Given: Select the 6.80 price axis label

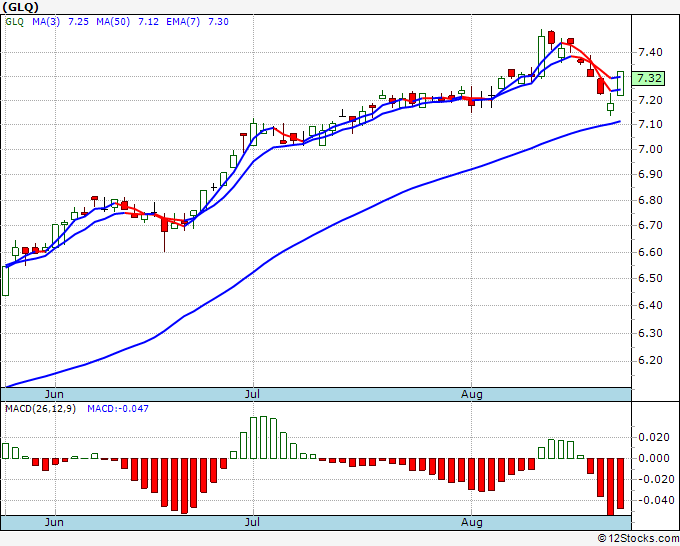Looking at the screenshot, I should pyautogui.click(x=650, y=200).
